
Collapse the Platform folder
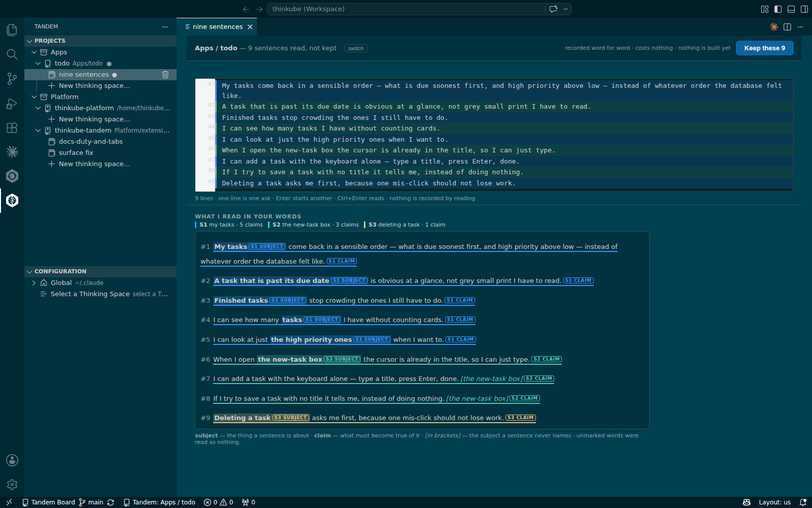coord(34,97)
